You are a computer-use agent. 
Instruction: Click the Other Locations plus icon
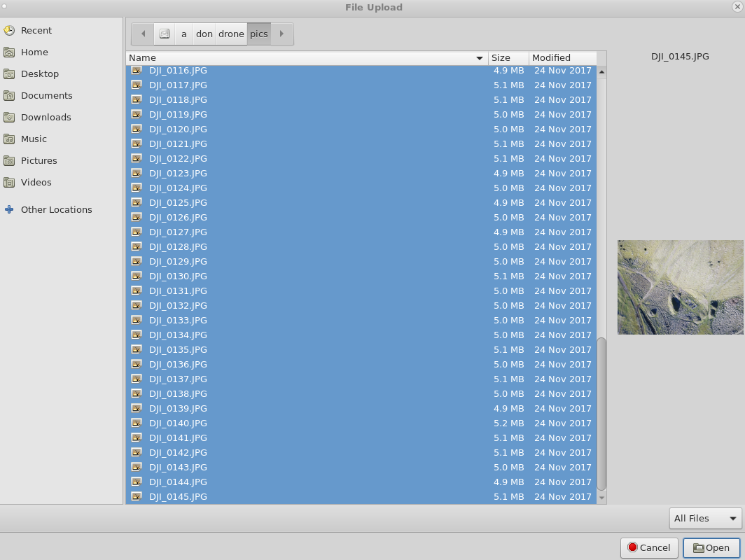point(8,209)
